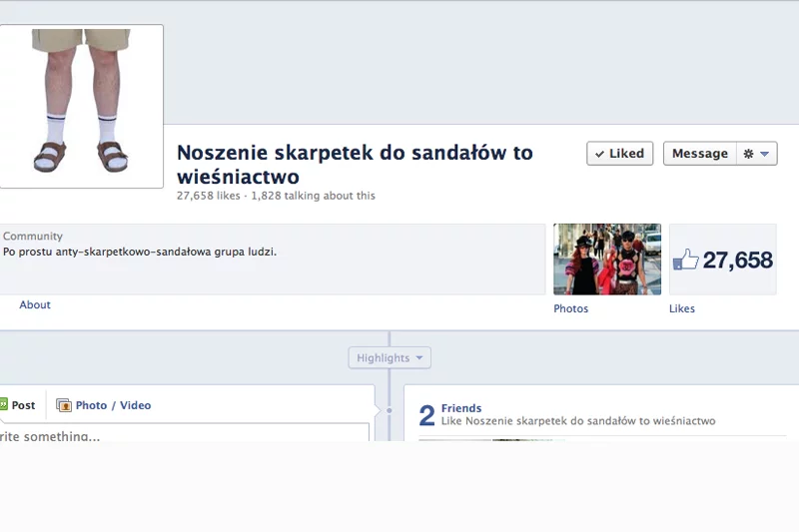The height and width of the screenshot is (532, 799).
Task: Click the timeline marker dot
Action: pos(390,410)
